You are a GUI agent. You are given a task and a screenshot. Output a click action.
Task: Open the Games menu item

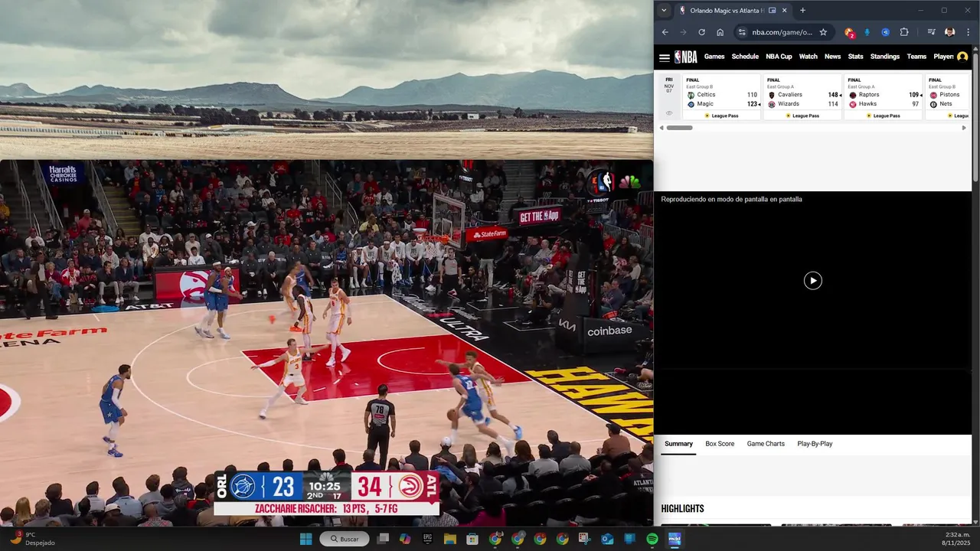click(714, 57)
